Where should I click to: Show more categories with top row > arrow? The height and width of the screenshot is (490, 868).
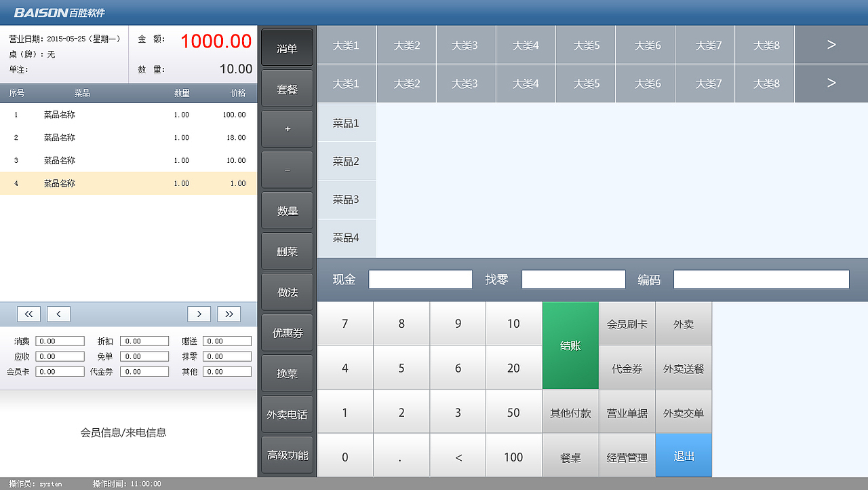[831, 45]
